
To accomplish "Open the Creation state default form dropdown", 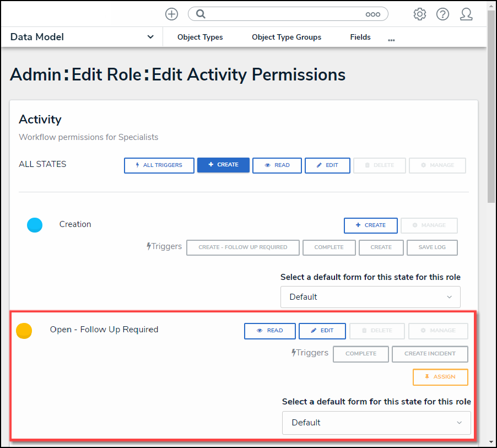I will [370, 296].
